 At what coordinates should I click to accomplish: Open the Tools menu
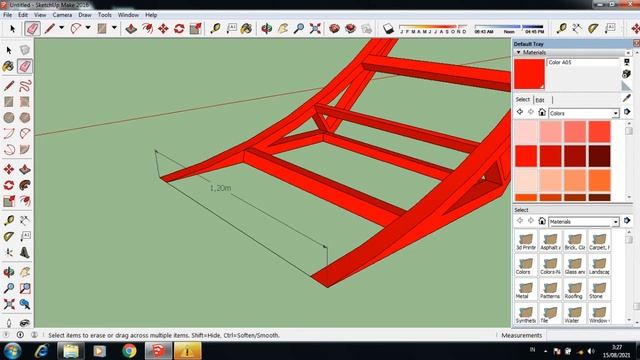104,15
